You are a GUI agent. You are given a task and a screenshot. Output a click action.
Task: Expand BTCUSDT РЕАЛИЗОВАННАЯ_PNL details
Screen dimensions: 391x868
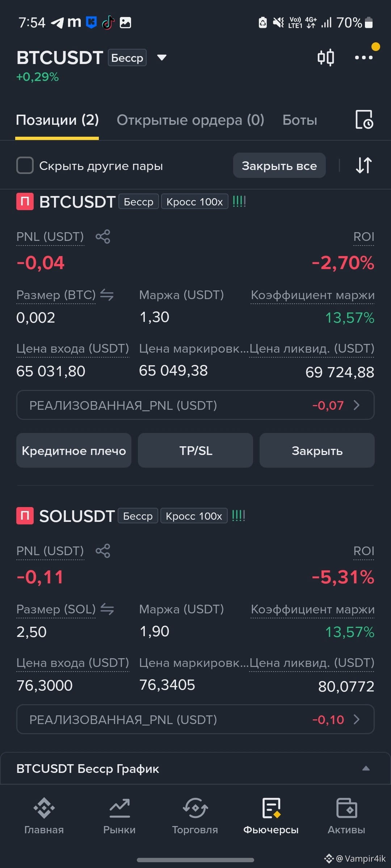click(x=195, y=405)
